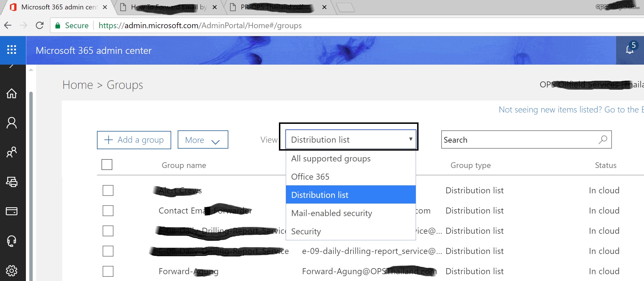Open the View dropdown showing Distribution list

click(351, 140)
